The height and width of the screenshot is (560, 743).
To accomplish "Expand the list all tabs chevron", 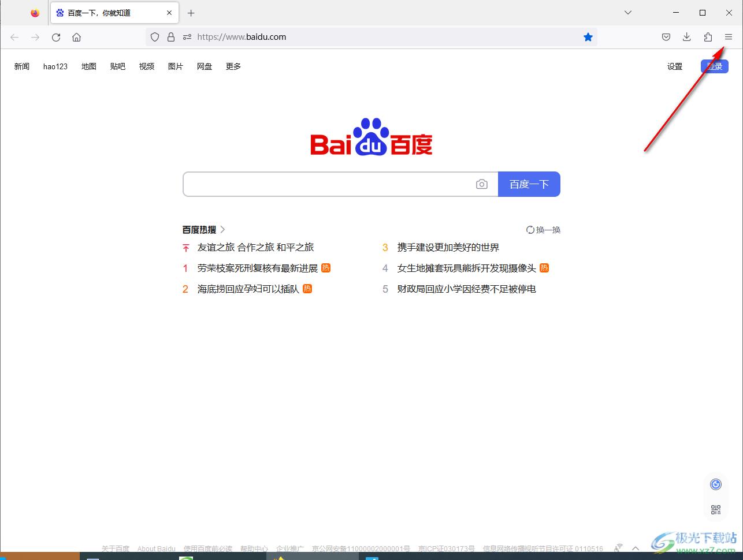I will pyautogui.click(x=628, y=13).
